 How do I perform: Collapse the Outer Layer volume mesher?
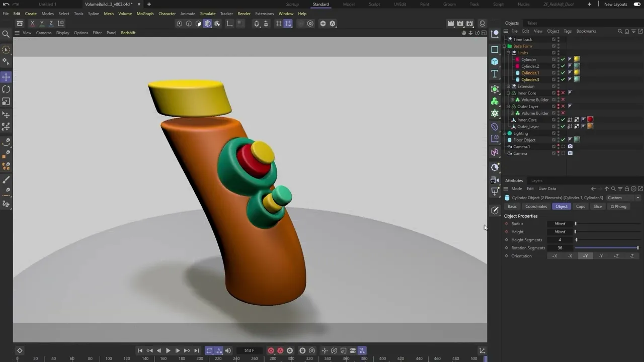508,107
